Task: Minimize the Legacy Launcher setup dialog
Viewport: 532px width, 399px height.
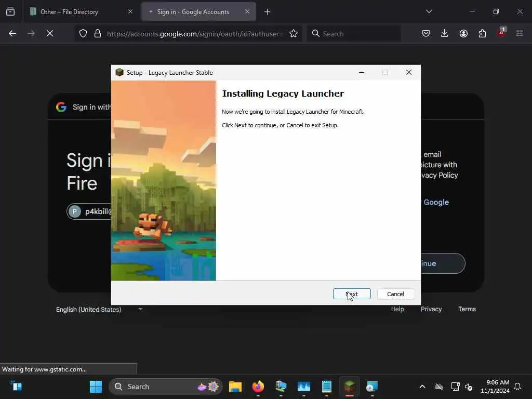Action: point(362,72)
